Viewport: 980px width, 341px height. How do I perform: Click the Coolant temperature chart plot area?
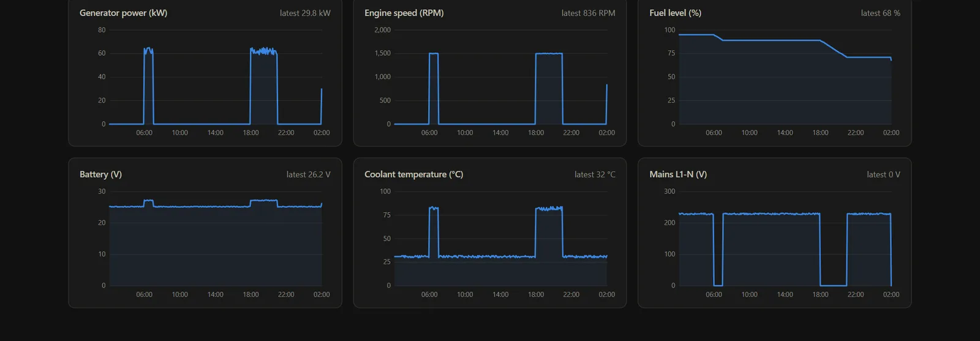click(x=500, y=239)
